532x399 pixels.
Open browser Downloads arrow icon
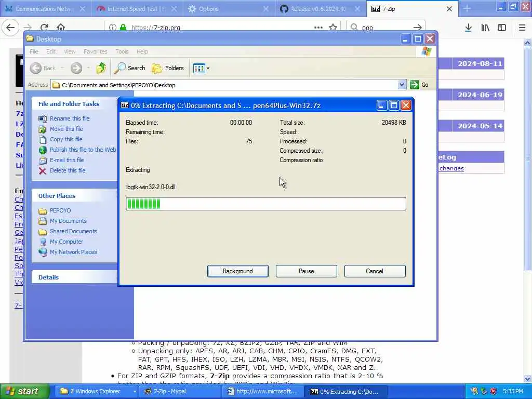click(x=468, y=28)
